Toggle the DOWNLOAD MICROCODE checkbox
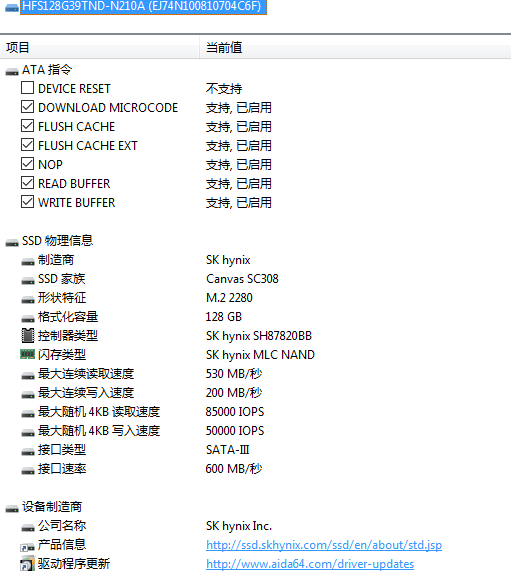This screenshot has height=582, width=511. coord(27,107)
